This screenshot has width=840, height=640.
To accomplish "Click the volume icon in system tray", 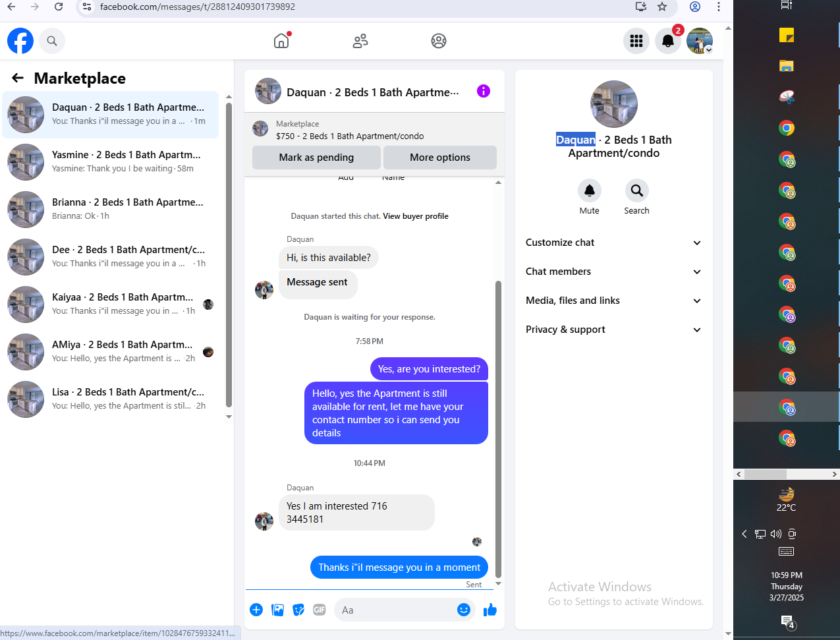I will pos(776,534).
